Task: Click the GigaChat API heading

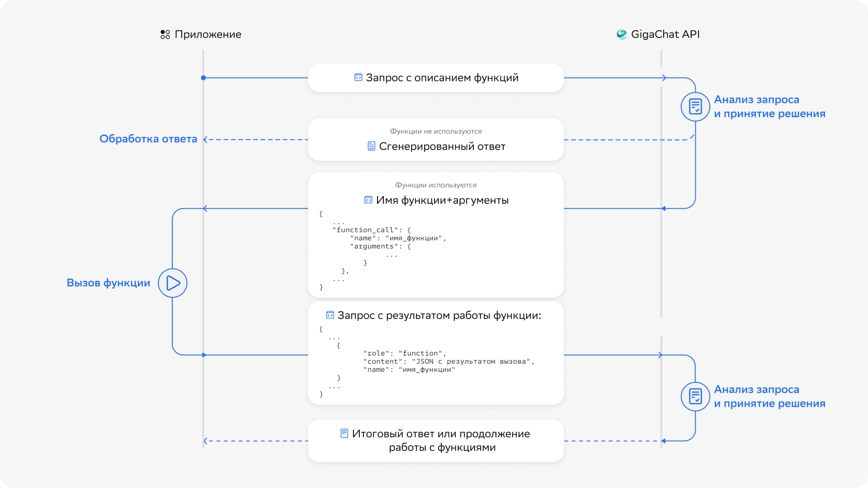Action: (x=665, y=34)
